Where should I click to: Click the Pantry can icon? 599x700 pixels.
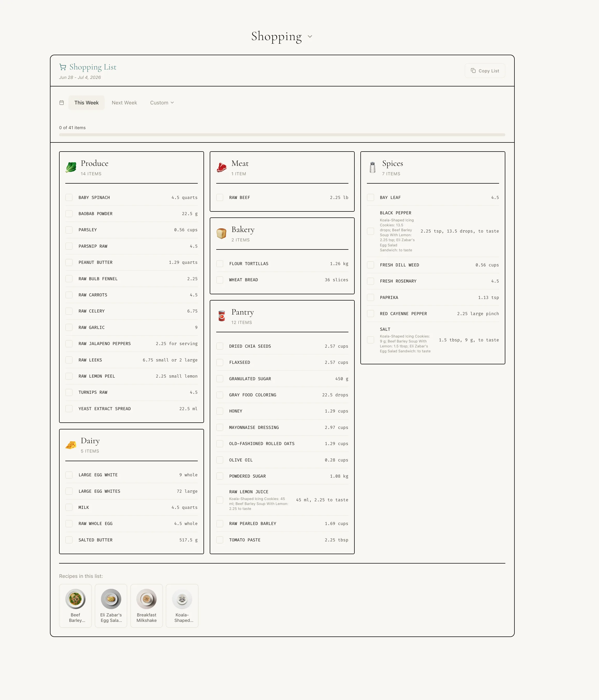pos(221,316)
